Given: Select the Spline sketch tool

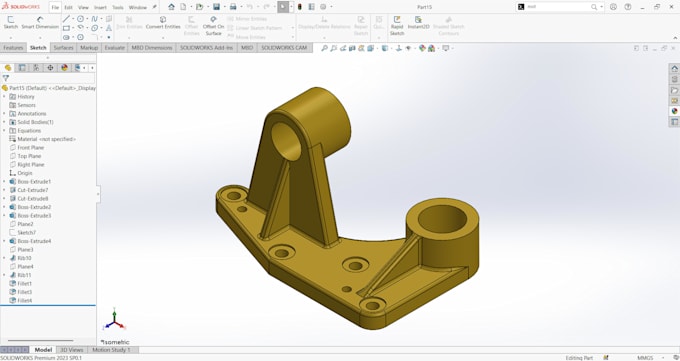Looking at the screenshot, I should 94,19.
